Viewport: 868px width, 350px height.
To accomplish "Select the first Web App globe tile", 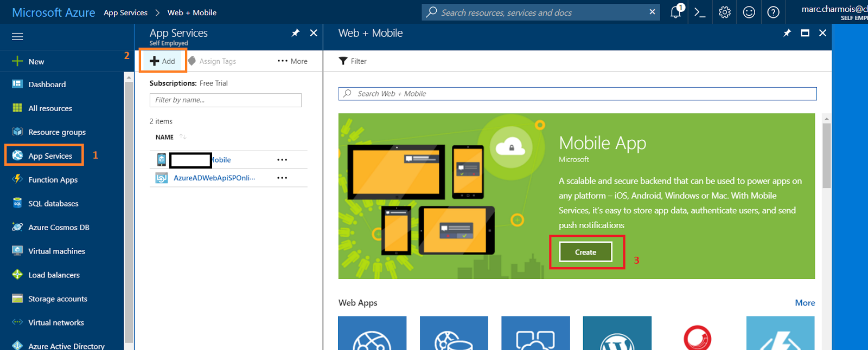I will (372, 333).
